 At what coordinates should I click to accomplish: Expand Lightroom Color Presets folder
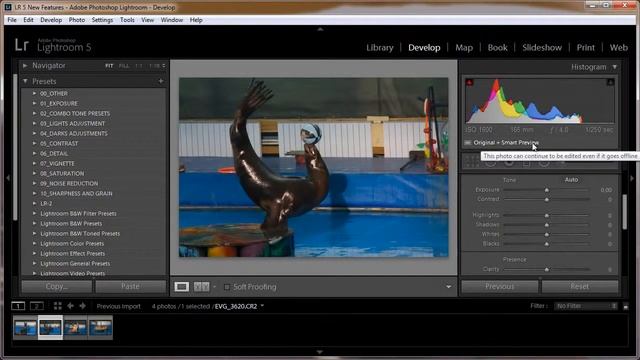[x=35, y=243]
